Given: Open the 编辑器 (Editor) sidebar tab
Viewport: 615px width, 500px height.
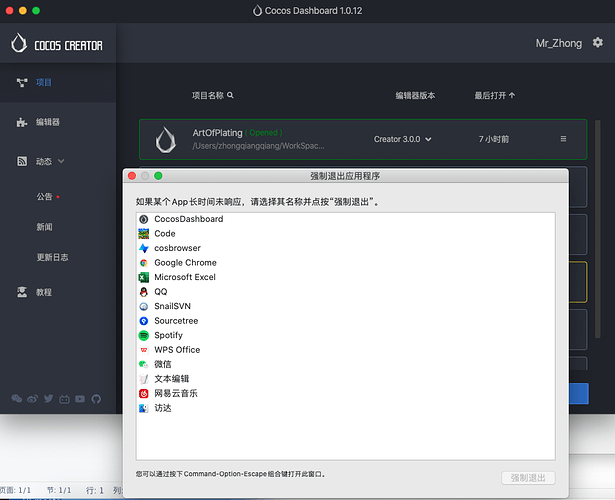Looking at the screenshot, I should [x=58, y=122].
